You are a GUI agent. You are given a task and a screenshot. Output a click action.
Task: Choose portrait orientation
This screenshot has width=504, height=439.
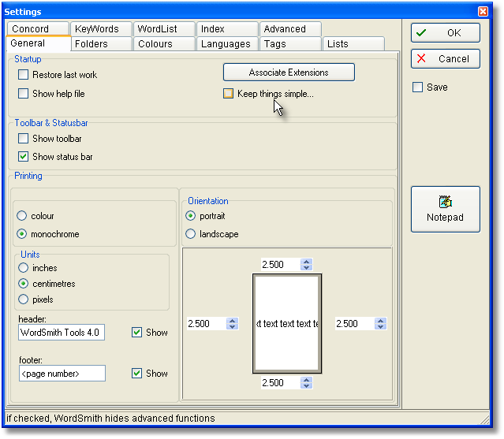point(190,216)
